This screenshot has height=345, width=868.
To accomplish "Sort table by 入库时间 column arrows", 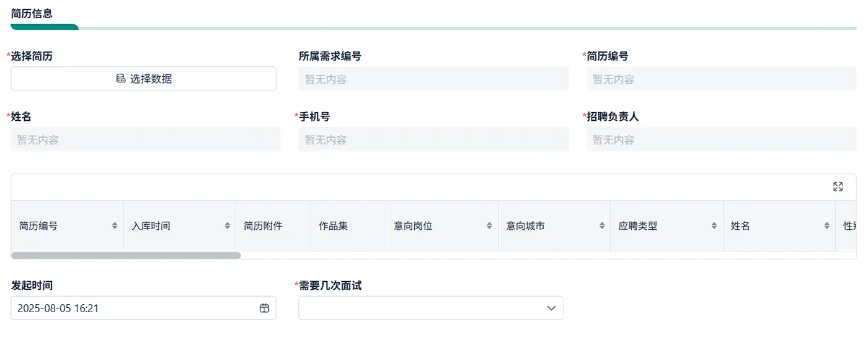I will coord(228,226).
